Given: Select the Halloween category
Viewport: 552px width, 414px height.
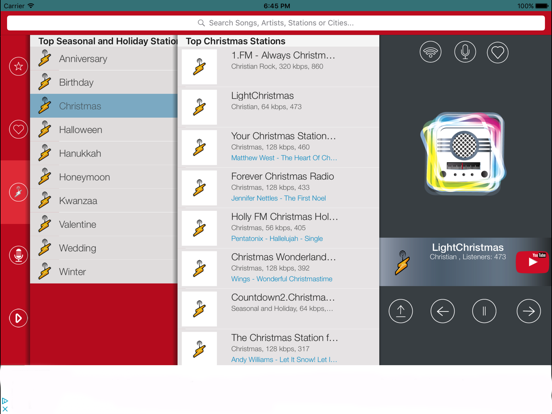Looking at the screenshot, I should [x=104, y=130].
